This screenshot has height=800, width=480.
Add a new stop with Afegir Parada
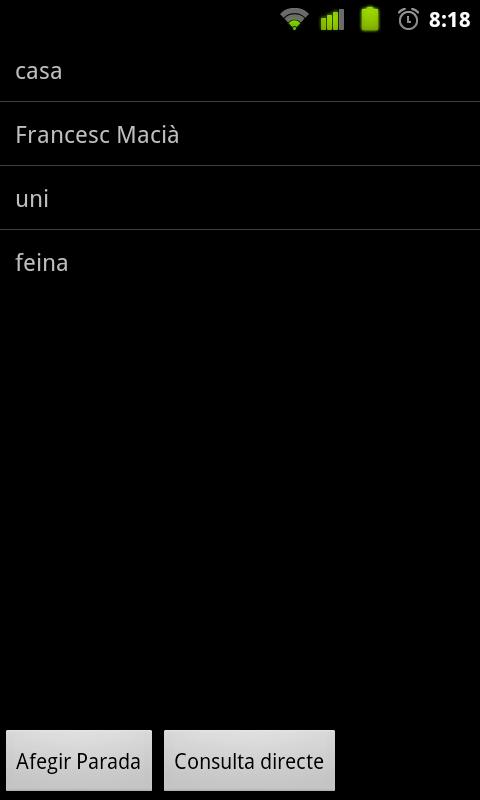click(79, 761)
